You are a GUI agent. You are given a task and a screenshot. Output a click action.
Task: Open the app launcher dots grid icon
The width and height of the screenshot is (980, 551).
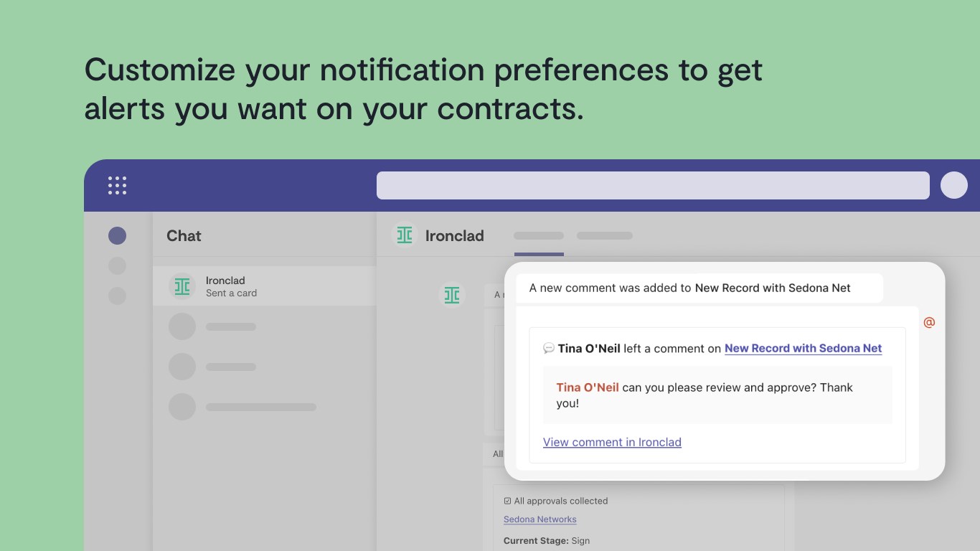[117, 185]
